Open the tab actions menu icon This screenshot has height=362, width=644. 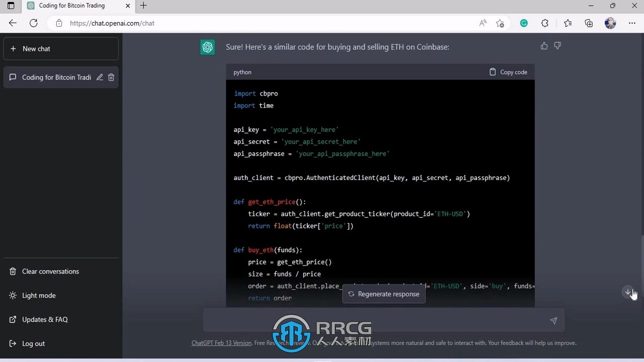click(11, 6)
